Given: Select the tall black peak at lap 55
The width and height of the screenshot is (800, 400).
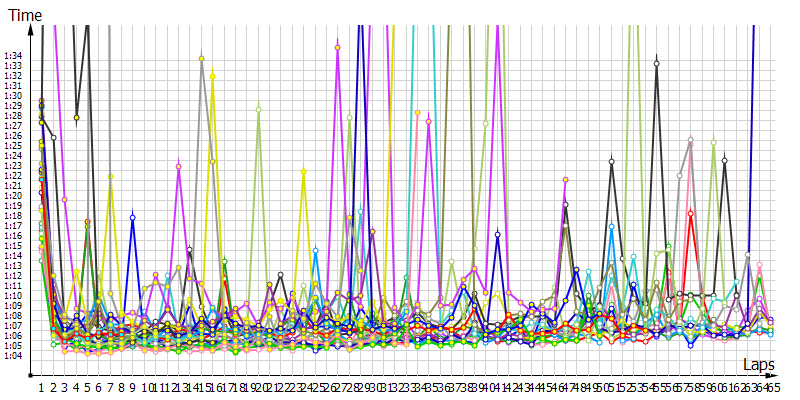Looking at the screenshot, I should [656, 63].
